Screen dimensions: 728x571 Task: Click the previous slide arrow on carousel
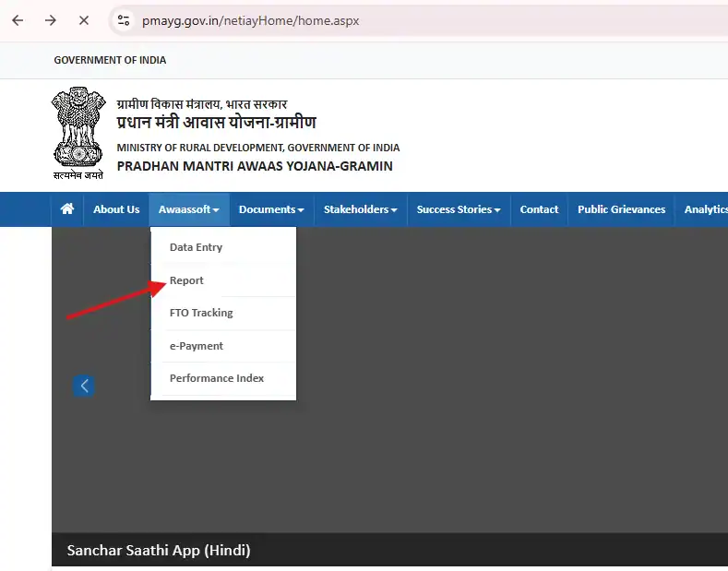tap(84, 386)
